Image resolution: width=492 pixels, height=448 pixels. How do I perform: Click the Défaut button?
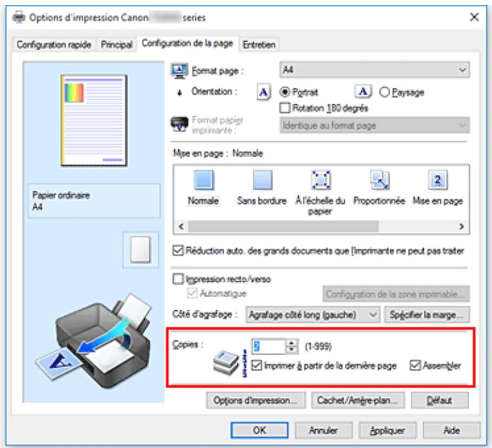click(440, 400)
